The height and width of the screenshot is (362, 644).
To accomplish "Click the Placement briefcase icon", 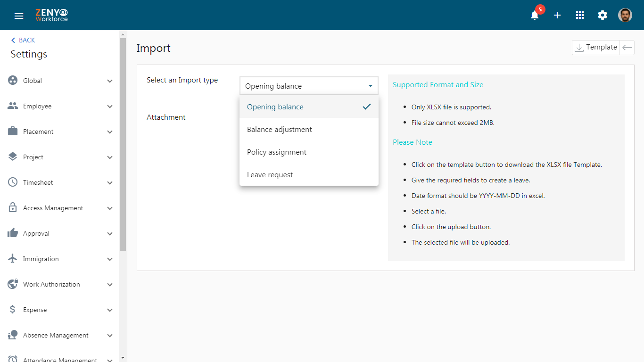I will [x=13, y=132].
